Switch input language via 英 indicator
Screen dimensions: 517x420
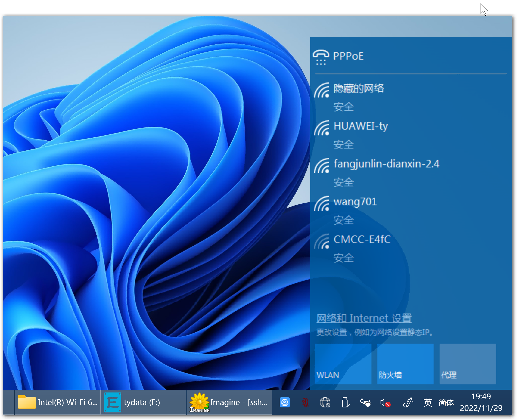[428, 402]
